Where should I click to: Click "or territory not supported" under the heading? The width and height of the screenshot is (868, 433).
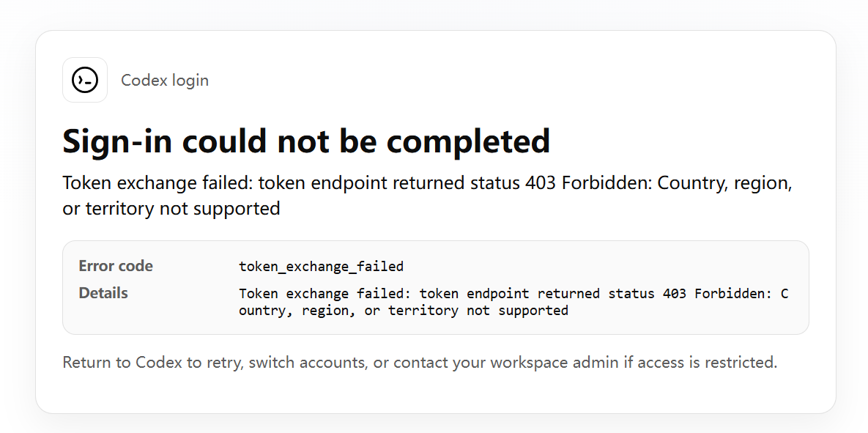click(171, 209)
